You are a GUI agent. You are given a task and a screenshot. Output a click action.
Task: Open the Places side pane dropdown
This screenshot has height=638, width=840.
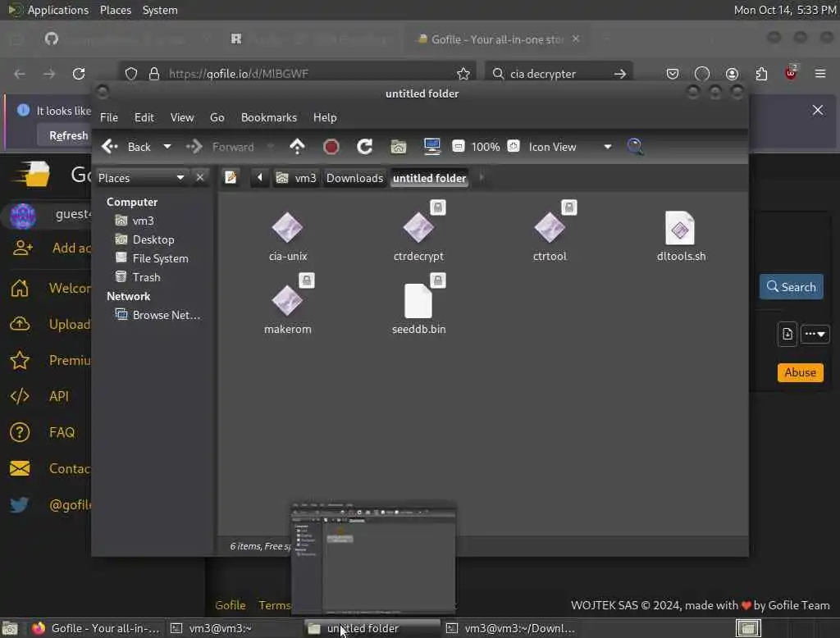[x=141, y=178]
